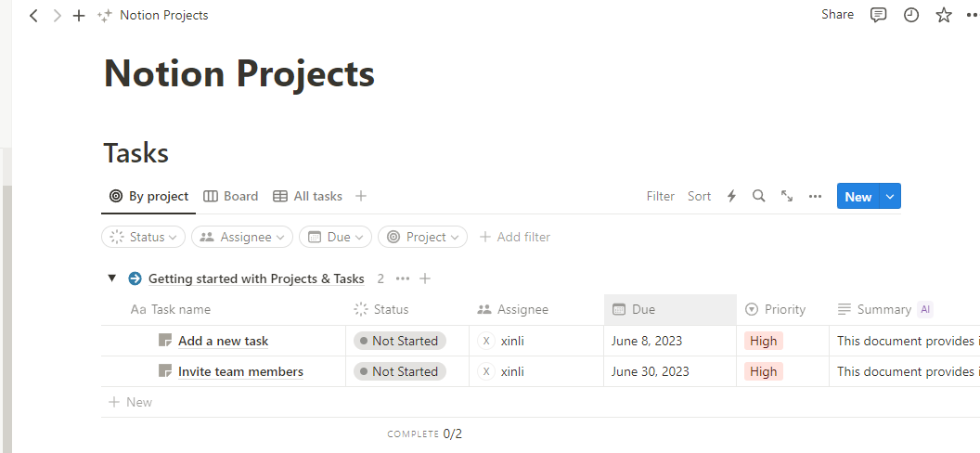Open the Due filter dropdown
980x453 pixels.
click(x=335, y=237)
